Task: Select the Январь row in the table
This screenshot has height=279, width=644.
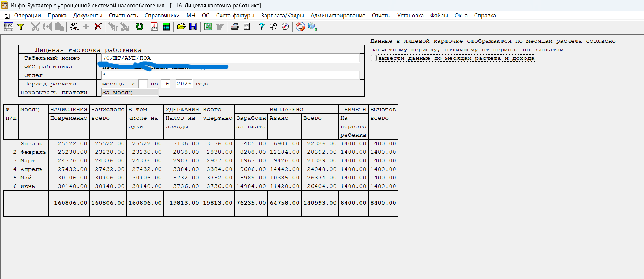Action: [x=201, y=143]
